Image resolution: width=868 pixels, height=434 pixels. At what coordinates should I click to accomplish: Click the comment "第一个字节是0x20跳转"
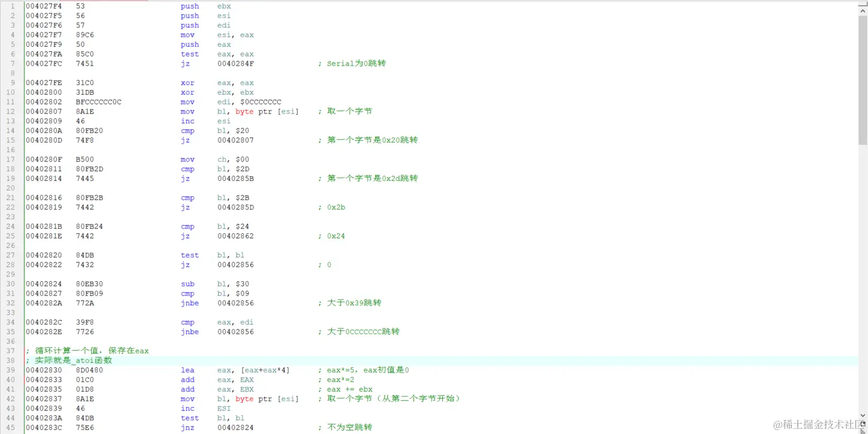pos(372,140)
